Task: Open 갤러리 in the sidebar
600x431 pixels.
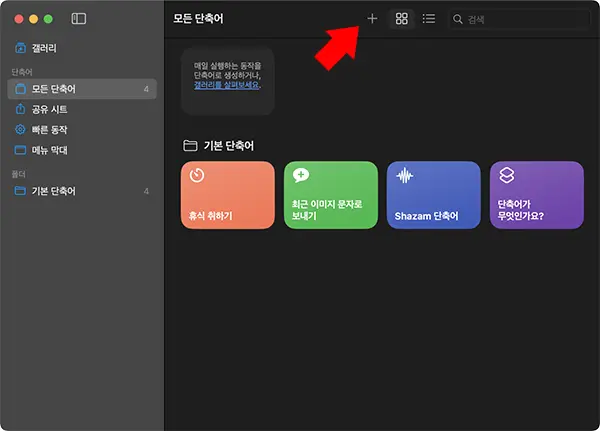Action: pos(82,48)
